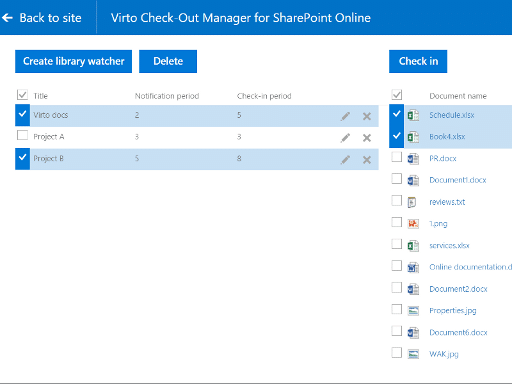Click the Excel icon beside Schedule.xlsx
The width and height of the screenshot is (512, 384).
click(x=413, y=115)
